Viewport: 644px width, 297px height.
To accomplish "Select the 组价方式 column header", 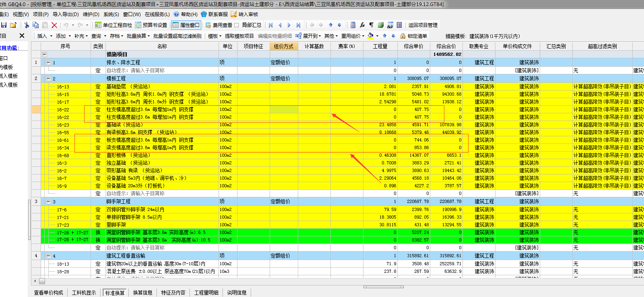I will tap(284, 46).
